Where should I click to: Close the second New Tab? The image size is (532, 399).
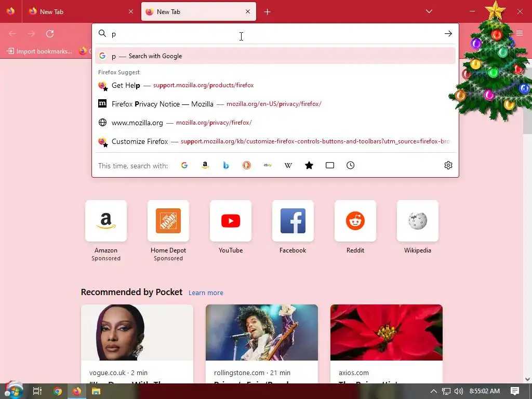pos(248,11)
